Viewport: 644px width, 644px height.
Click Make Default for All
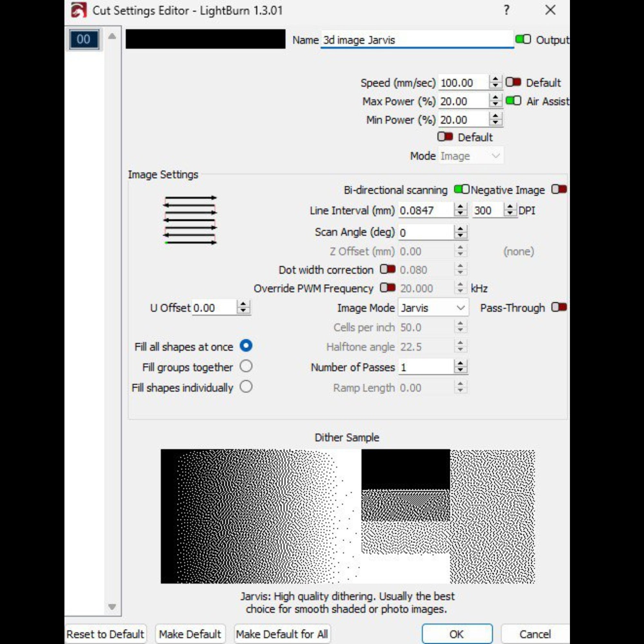(282, 634)
